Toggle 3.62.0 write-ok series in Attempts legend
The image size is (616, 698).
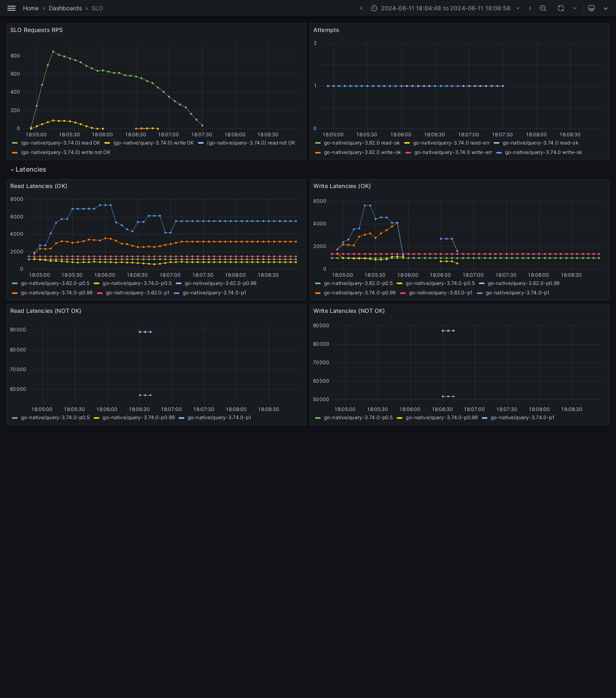point(362,152)
